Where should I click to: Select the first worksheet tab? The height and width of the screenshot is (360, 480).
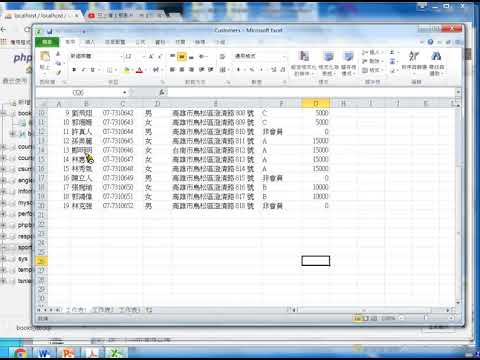(x=76, y=310)
